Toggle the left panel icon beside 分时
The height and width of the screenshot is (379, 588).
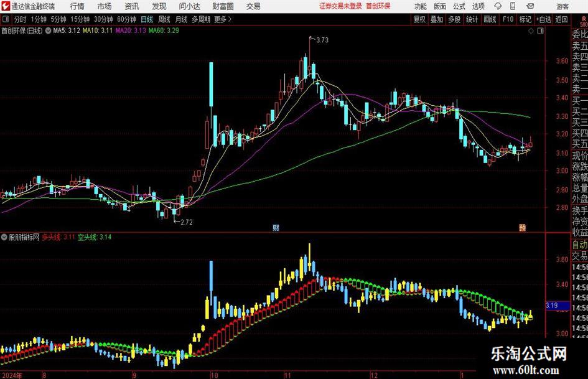(6, 19)
